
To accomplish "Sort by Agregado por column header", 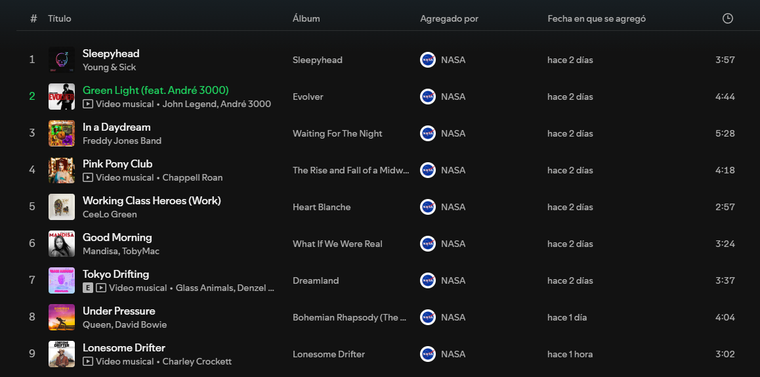I will tap(449, 19).
